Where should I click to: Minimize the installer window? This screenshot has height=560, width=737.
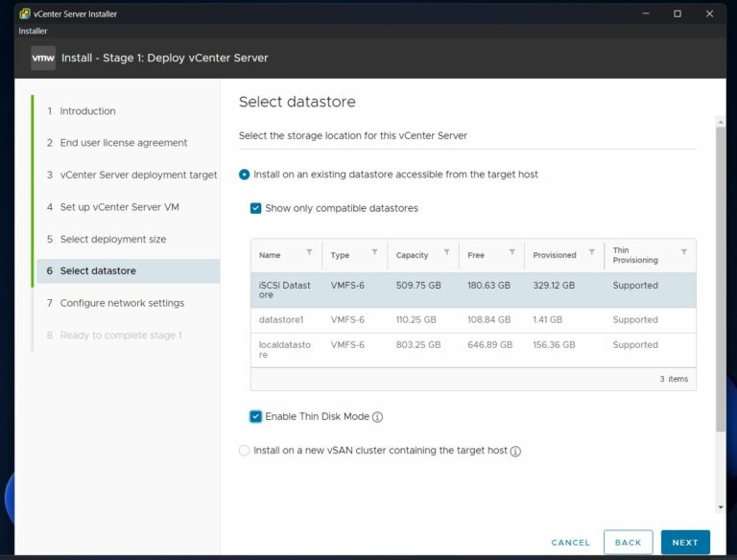pos(646,13)
